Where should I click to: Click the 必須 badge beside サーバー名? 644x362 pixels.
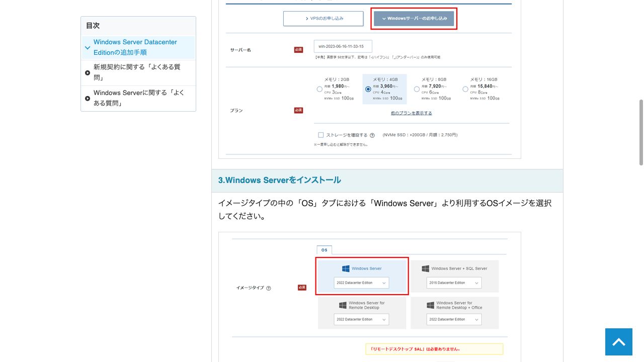[x=298, y=50]
